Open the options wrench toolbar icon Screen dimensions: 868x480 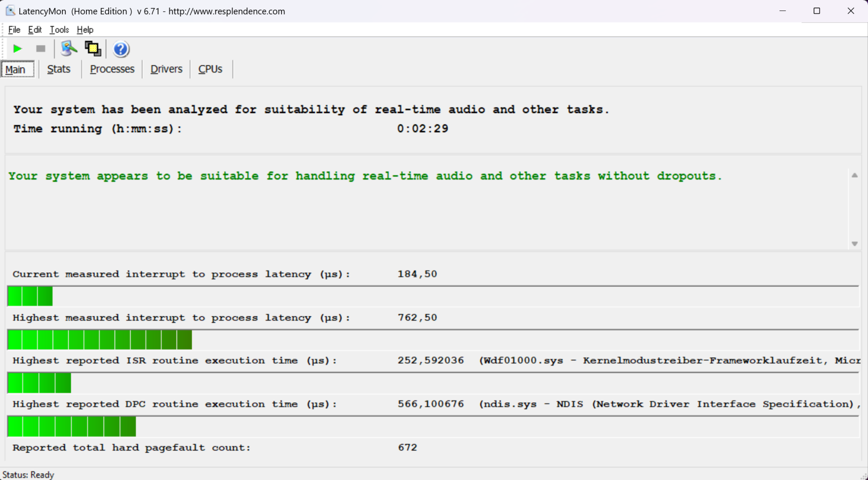[69, 48]
